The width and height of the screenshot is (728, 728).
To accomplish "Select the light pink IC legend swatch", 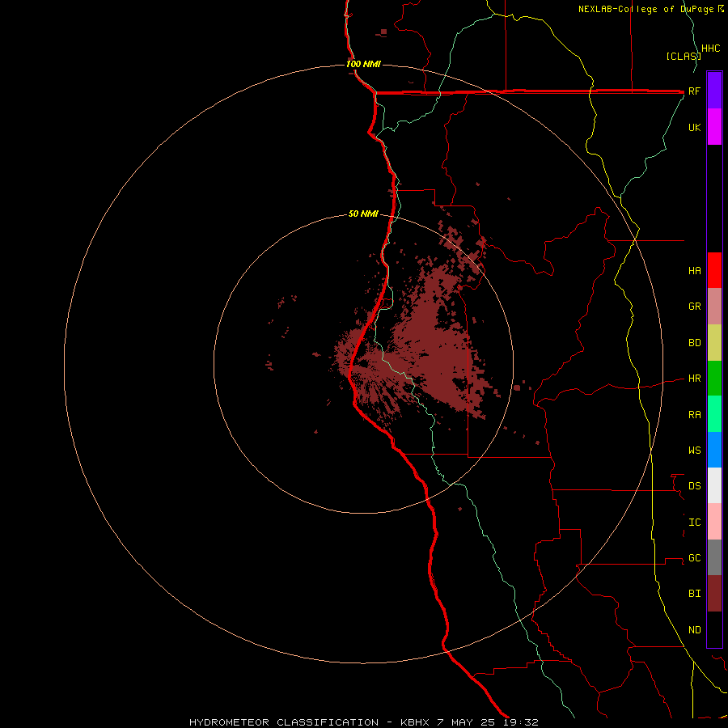I will click(714, 522).
